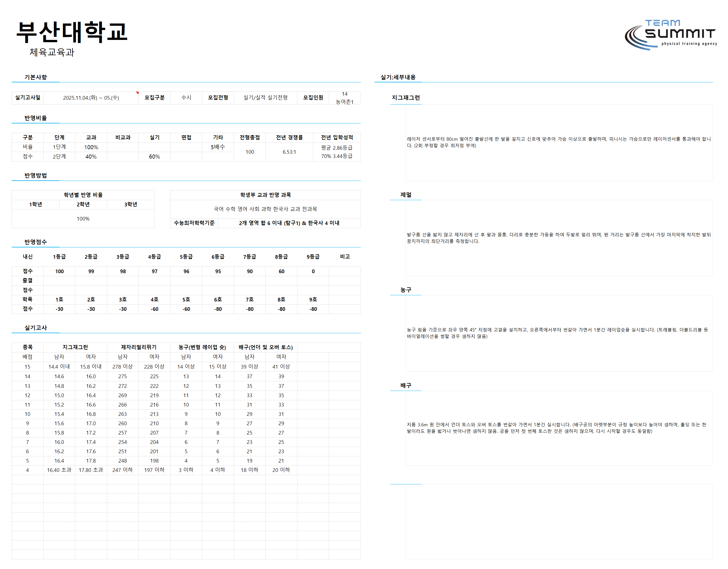This screenshot has height=569, width=728.
Task: Select the 실기고사일 date cell 2025.11.04
Action: (91, 98)
